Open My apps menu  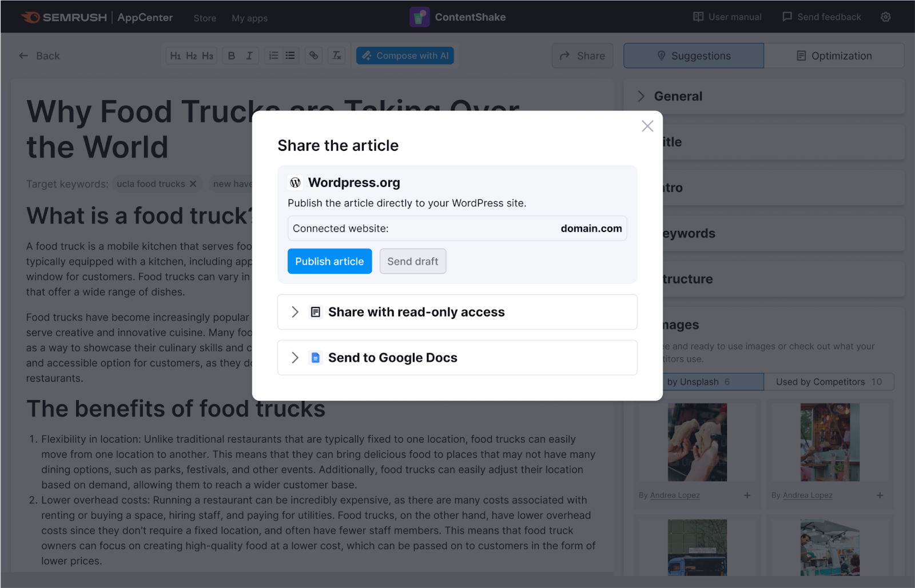click(249, 18)
